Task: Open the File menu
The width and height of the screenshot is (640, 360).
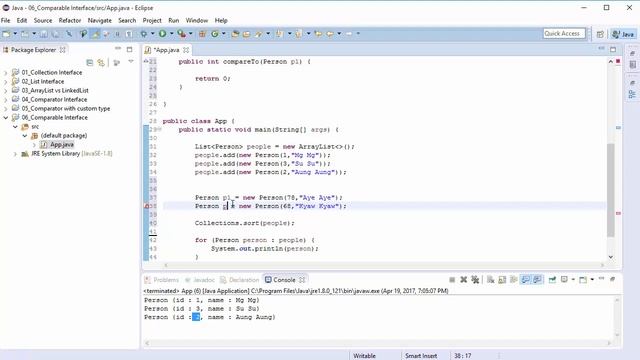Action: (x=6, y=20)
